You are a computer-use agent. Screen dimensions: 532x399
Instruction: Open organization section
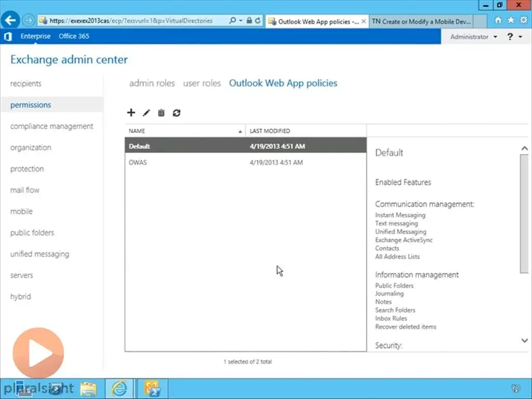pyautogui.click(x=31, y=148)
